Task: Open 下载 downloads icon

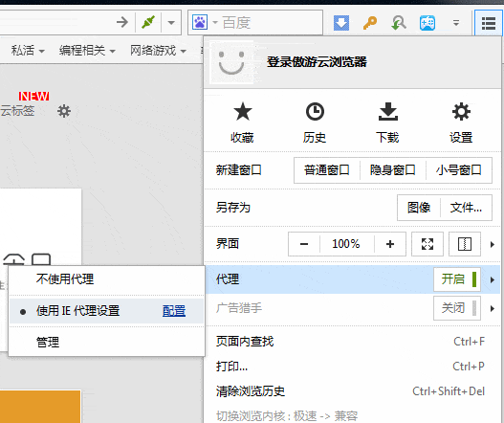Action: [388, 122]
